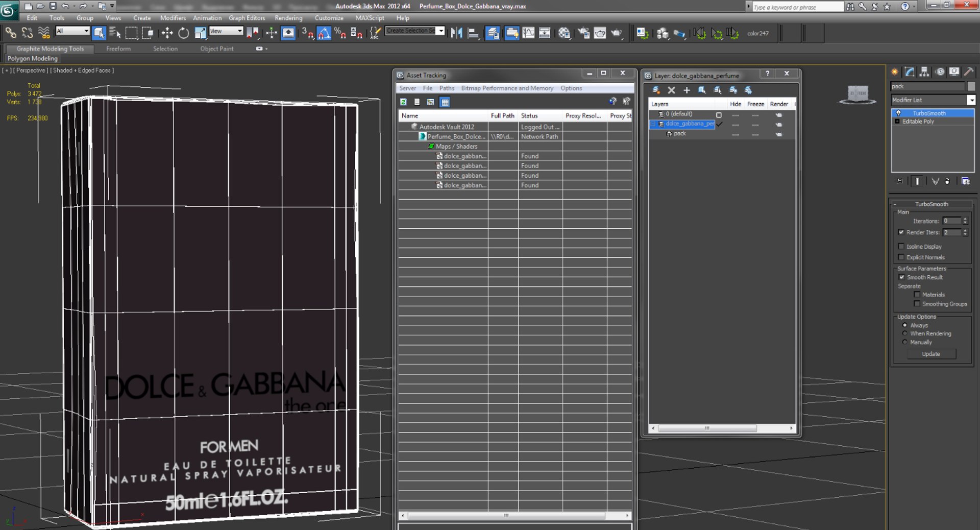Screen dimensions: 980x530
Task: Expand the Editable Poly modifier entry
Action: point(897,122)
